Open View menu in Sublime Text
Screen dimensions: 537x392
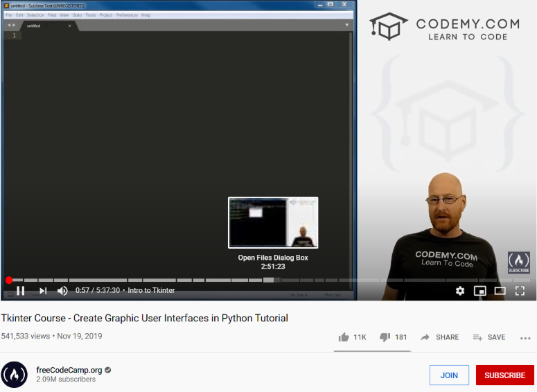64,15
